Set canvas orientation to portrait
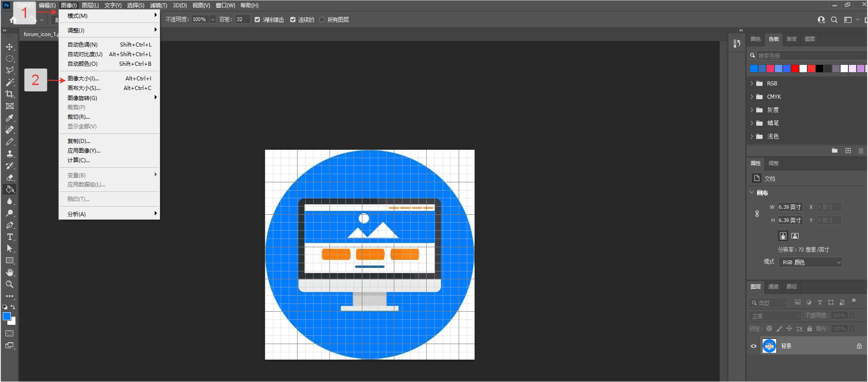This screenshot has width=868, height=382. tap(783, 236)
